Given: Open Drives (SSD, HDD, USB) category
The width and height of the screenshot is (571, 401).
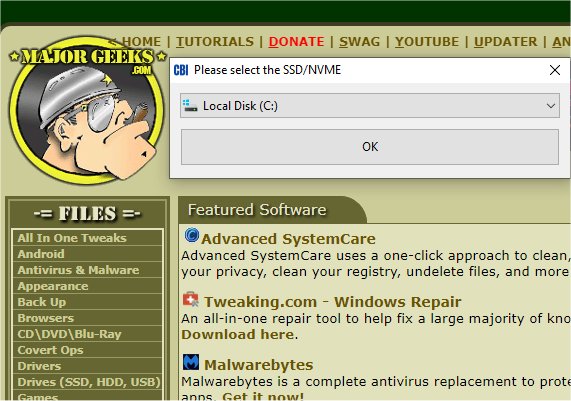Looking at the screenshot, I should (87, 382).
